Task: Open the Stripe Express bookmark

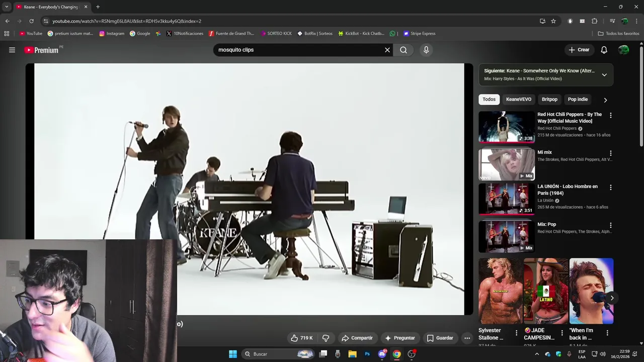Action: coord(419,34)
